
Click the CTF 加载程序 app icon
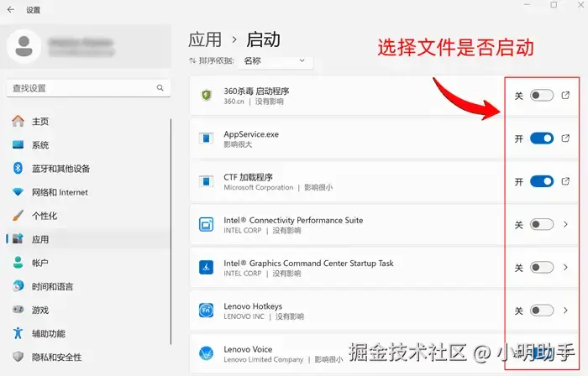pos(207,181)
